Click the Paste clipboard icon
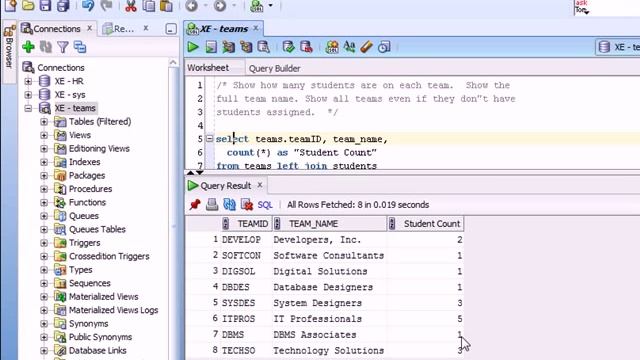640x360 pixels. point(166,6)
